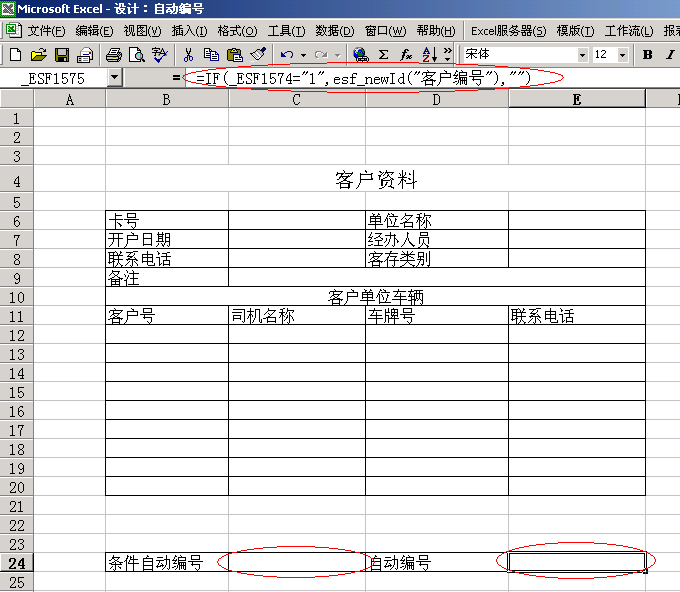Copy the selection with the Copy icon
The image size is (680, 592).
click(212, 55)
